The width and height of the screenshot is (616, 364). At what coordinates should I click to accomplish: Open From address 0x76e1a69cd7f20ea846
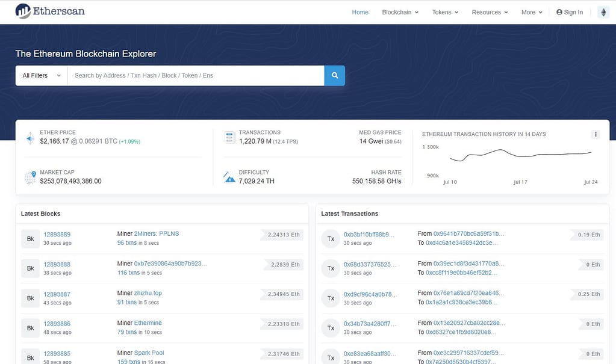click(x=468, y=293)
